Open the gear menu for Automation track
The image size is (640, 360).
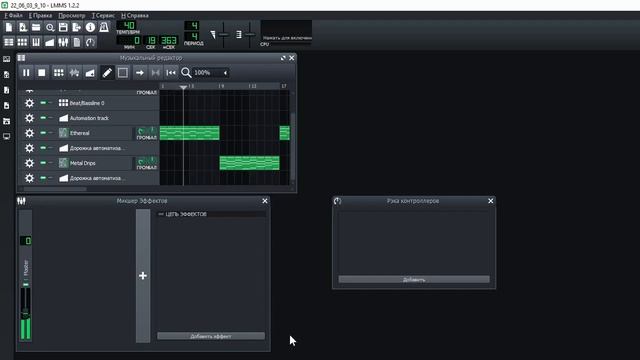pos(29,118)
